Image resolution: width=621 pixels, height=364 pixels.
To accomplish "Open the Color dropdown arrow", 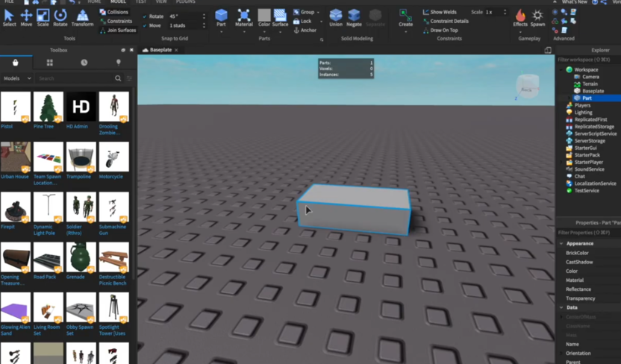I will (x=264, y=31).
